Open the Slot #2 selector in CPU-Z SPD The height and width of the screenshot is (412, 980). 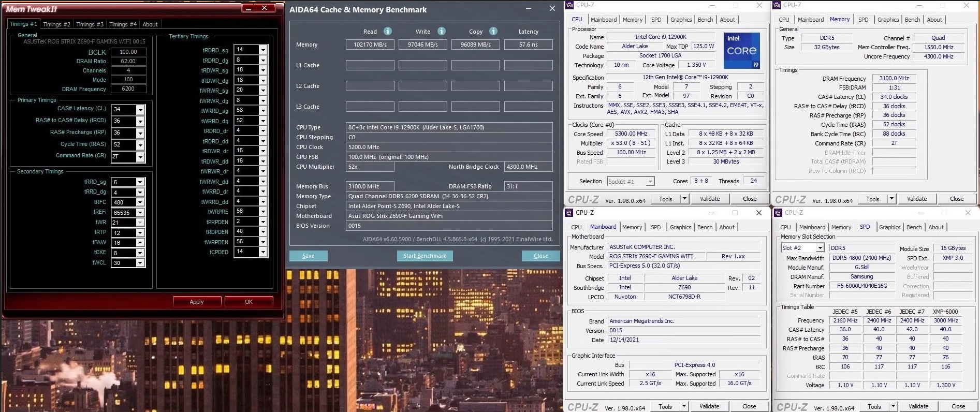[x=820, y=248]
